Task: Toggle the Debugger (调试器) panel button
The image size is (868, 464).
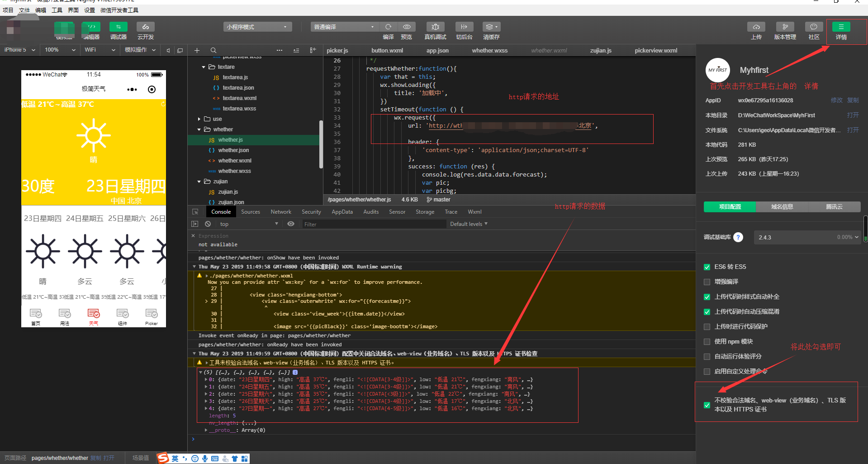Action: [x=119, y=27]
